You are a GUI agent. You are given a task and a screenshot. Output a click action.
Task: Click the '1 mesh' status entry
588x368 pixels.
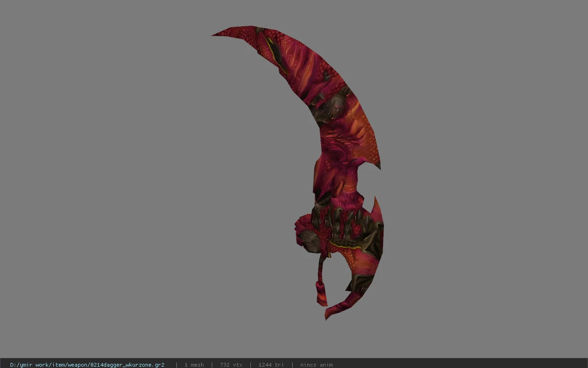click(x=194, y=365)
